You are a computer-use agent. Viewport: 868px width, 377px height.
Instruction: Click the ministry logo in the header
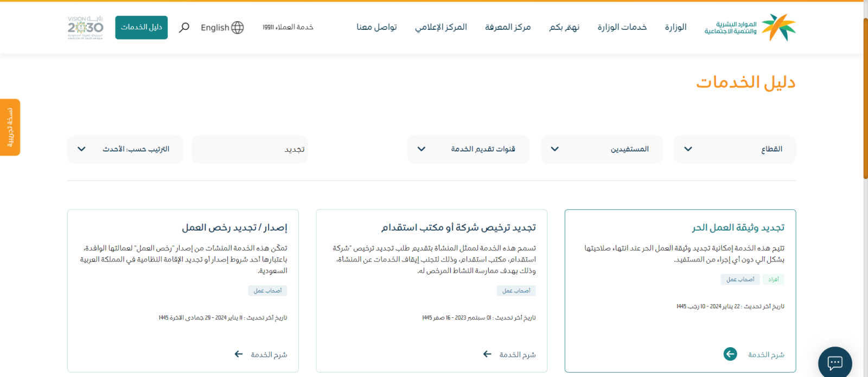pos(750,28)
